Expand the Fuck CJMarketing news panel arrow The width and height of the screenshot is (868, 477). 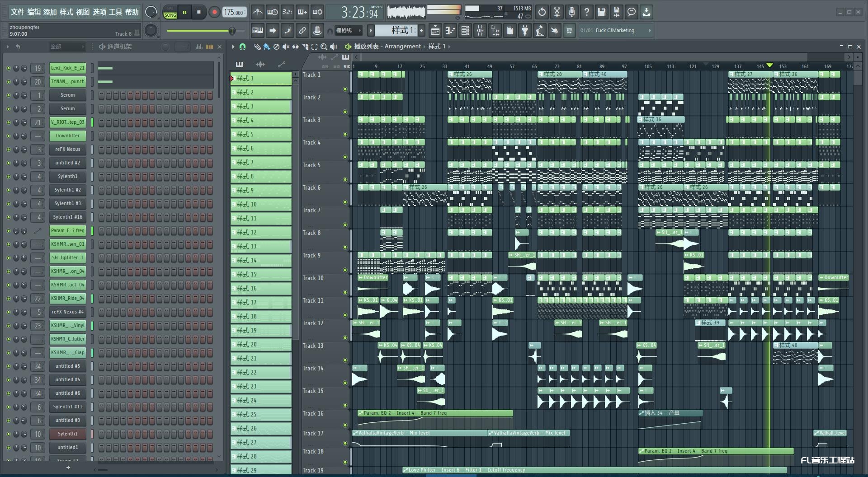tap(650, 31)
